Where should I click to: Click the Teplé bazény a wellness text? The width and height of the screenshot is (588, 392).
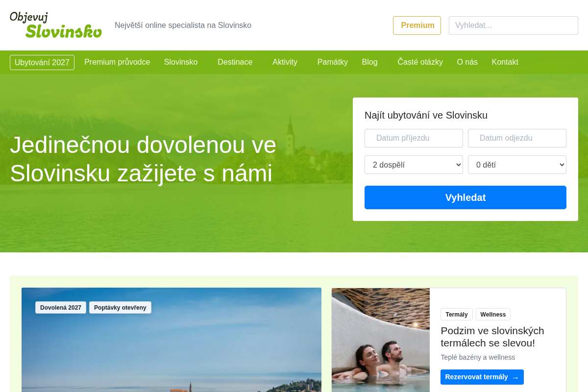[x=478, y=357]
